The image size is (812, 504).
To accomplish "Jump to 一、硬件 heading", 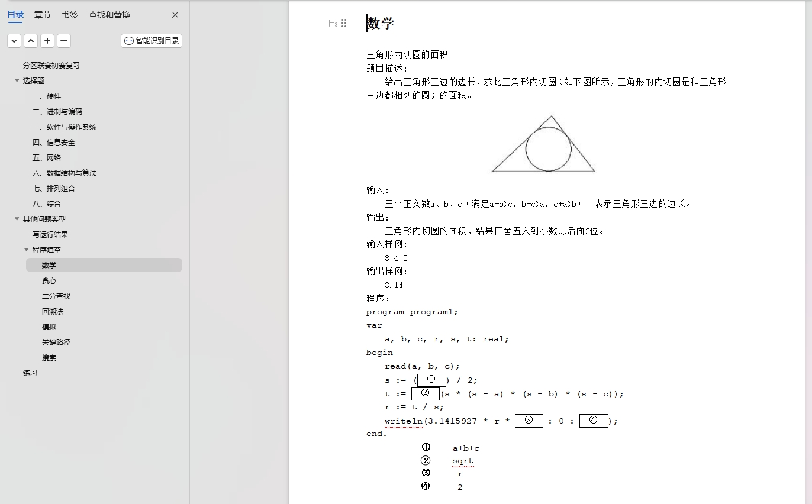I will [47, 96].
